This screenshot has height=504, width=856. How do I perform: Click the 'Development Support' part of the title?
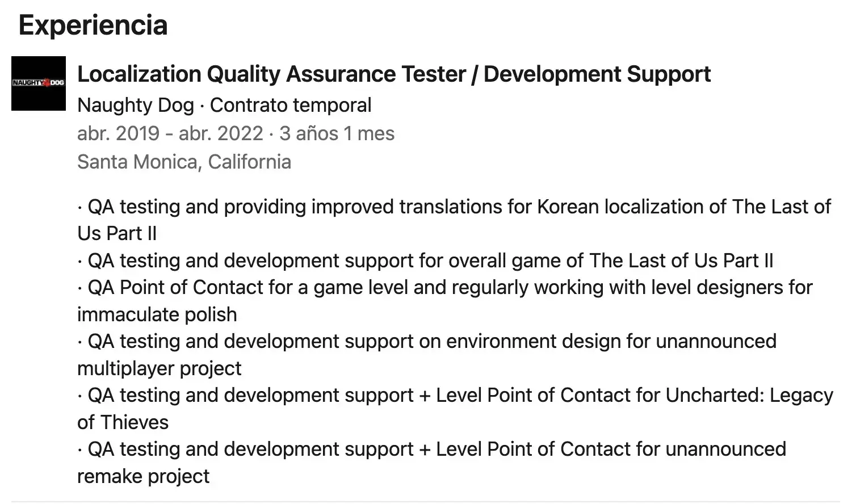click(597, 74)
